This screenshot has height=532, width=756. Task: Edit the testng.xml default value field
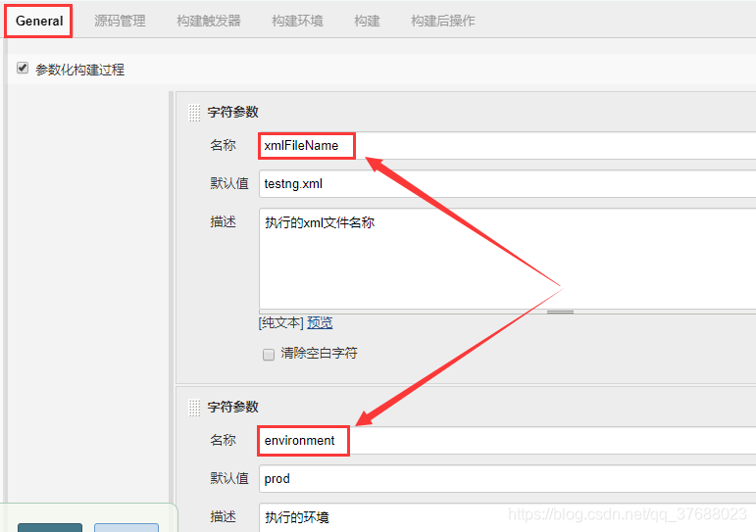tap(507, 183)
